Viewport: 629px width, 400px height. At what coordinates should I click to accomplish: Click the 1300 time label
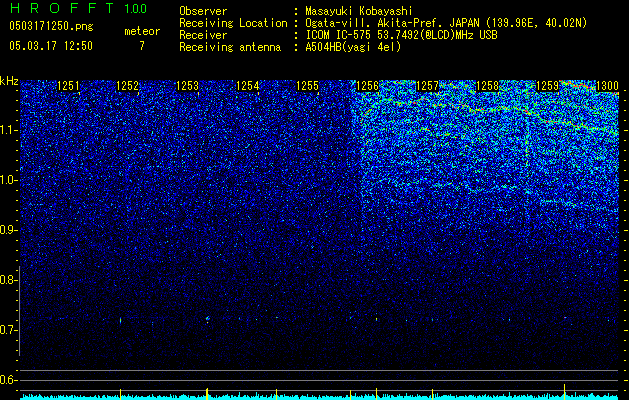click(x=607, y=86)
